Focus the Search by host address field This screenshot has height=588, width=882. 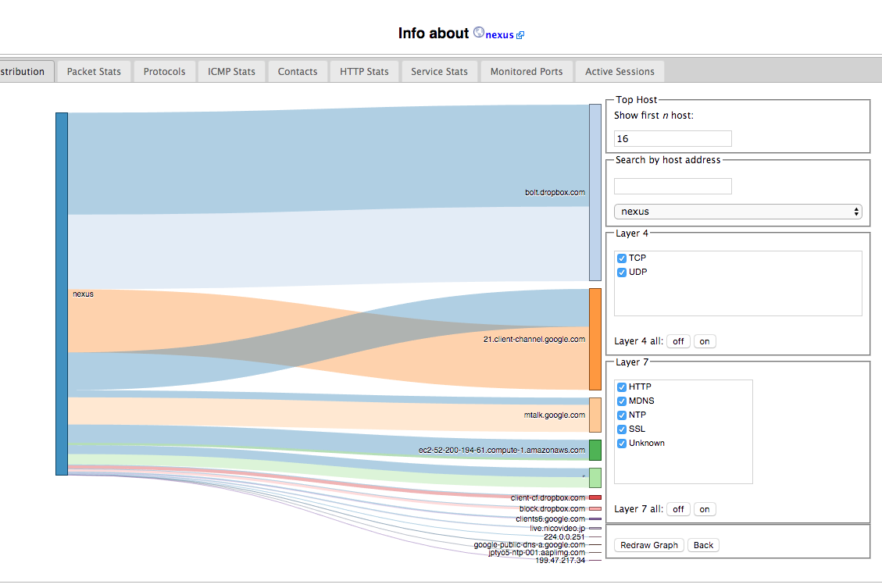click(x=673, y=186)
